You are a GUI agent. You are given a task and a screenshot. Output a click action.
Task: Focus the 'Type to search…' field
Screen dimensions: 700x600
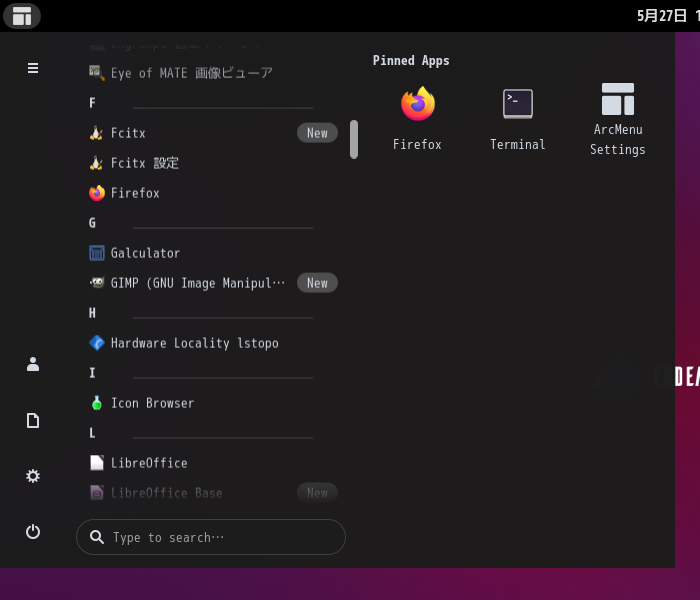pos(211,537)
